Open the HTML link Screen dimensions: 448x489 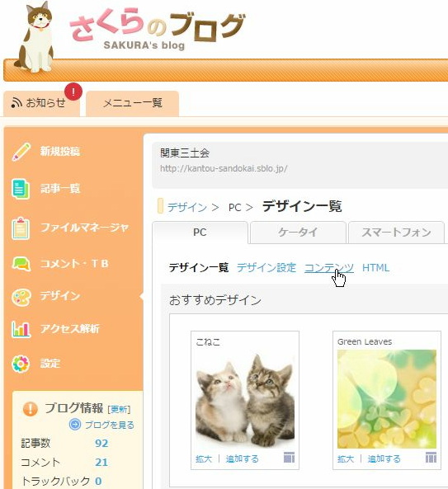point(375,268)
